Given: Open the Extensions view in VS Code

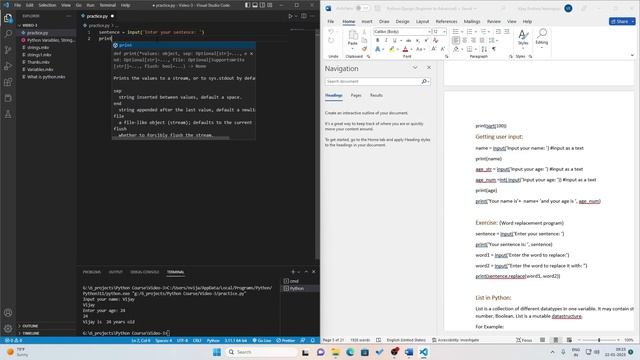Looking at the screenshot, I should (x=8, y=82).
